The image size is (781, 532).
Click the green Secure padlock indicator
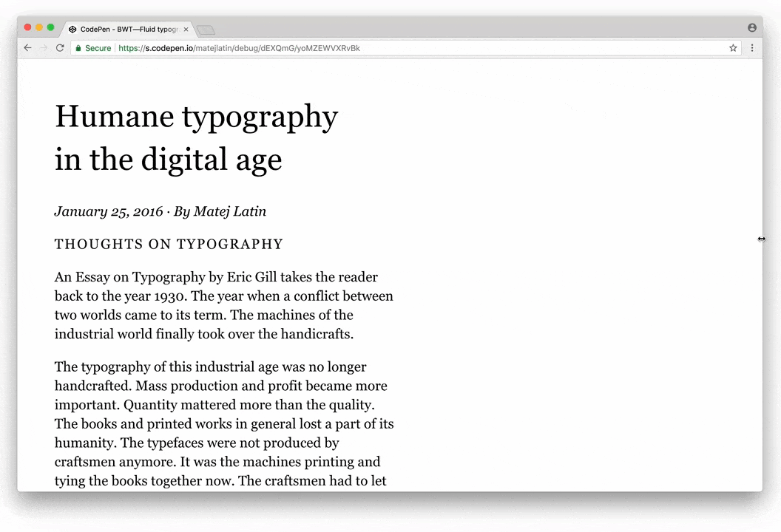93,48
